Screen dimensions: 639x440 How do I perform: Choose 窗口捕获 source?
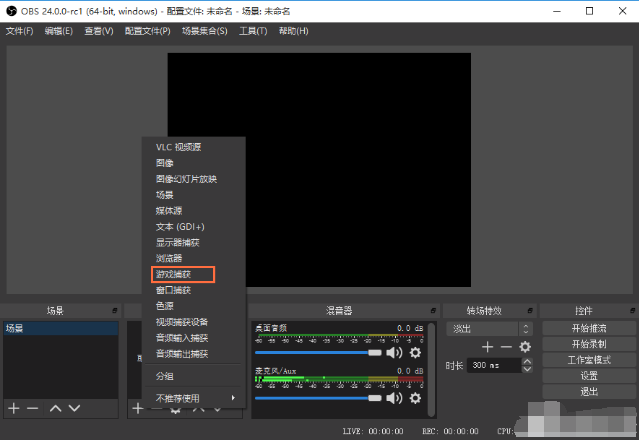pyautogui.click(x=173, y=290)
